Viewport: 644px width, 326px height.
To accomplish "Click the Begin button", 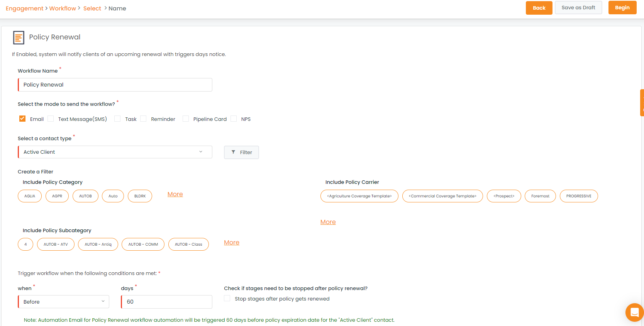I will pos(622,8).
